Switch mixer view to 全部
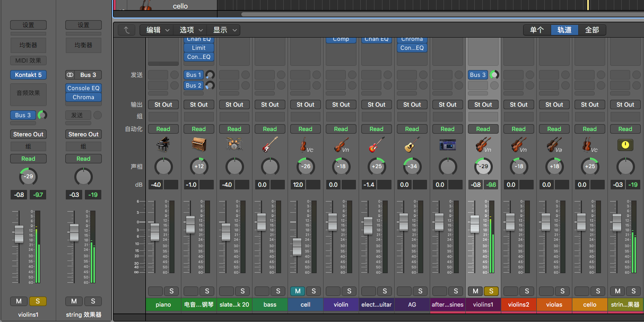 pyautogui.click(x=591, y=30)
